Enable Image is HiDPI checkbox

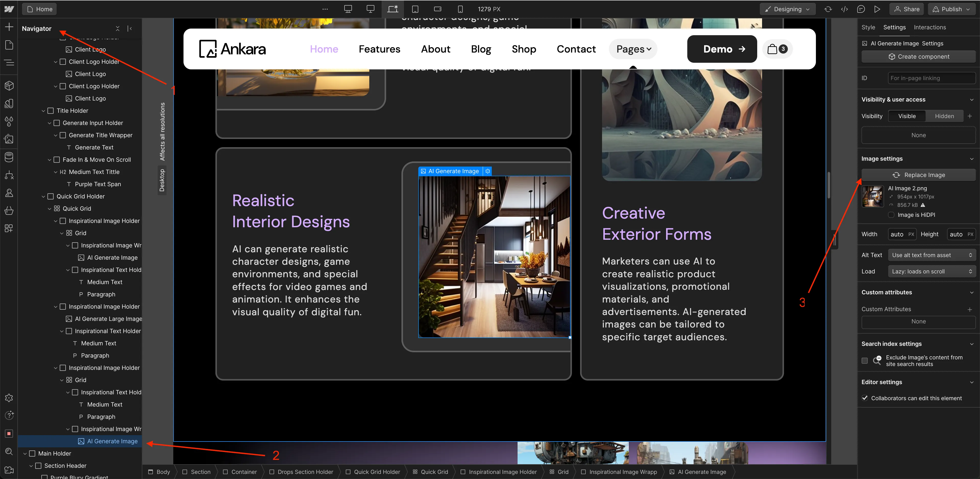pyautogui.click(x=891, y=215)
